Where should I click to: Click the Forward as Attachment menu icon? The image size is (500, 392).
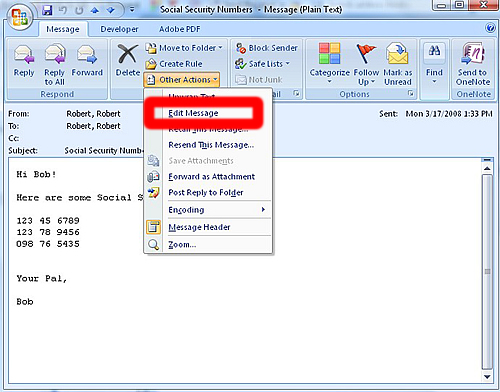[x=153, y=176]
